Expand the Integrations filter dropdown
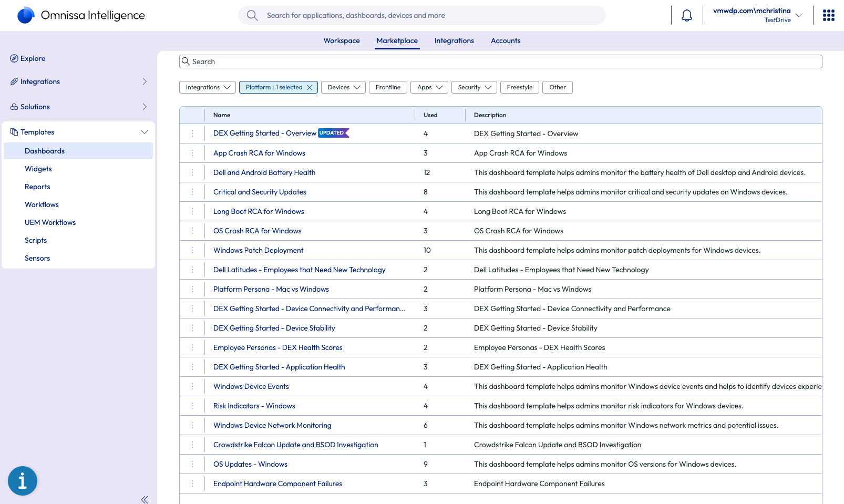The image size is (844, 504). click(208, 87)
